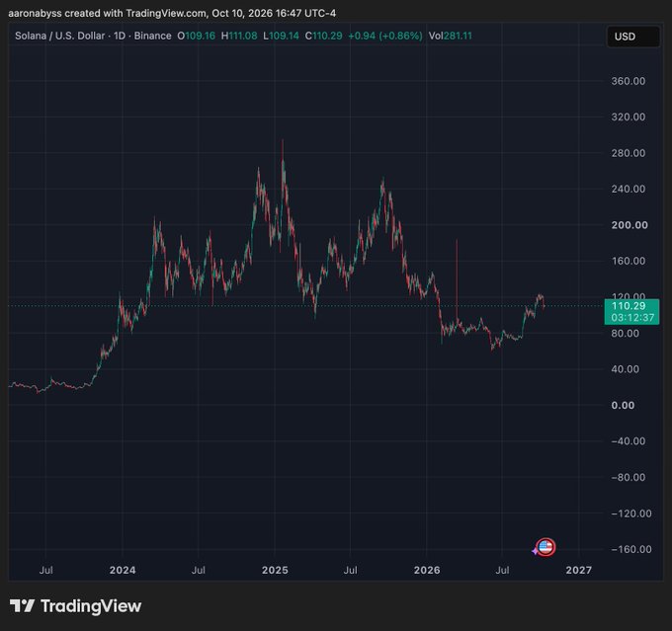The width and height of the screenshot is (672, 631).
Task: Click the change value +0.94 (+0.86%)
Action: click(x=385, y=36)
